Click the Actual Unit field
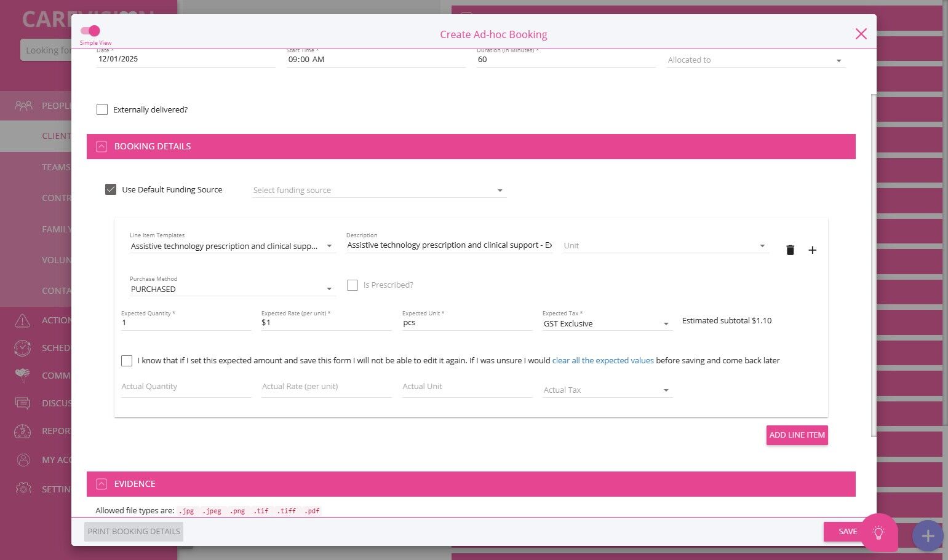This screenshot has width=948, height=560. pyautogui.click(x=467, y=387)
